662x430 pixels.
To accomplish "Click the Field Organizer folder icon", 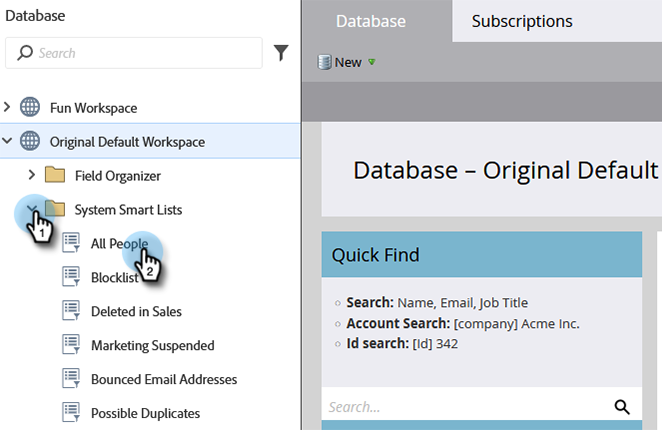I will coord(55,176).
